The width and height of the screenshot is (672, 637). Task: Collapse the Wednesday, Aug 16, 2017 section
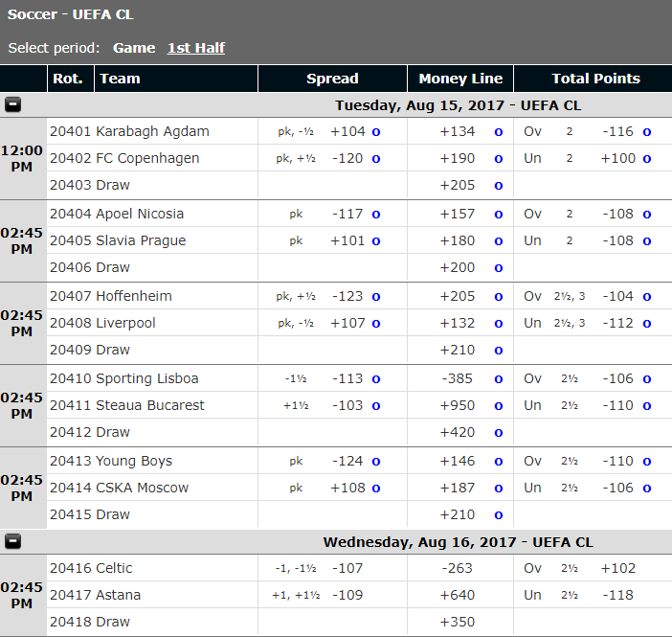[12, 542]
